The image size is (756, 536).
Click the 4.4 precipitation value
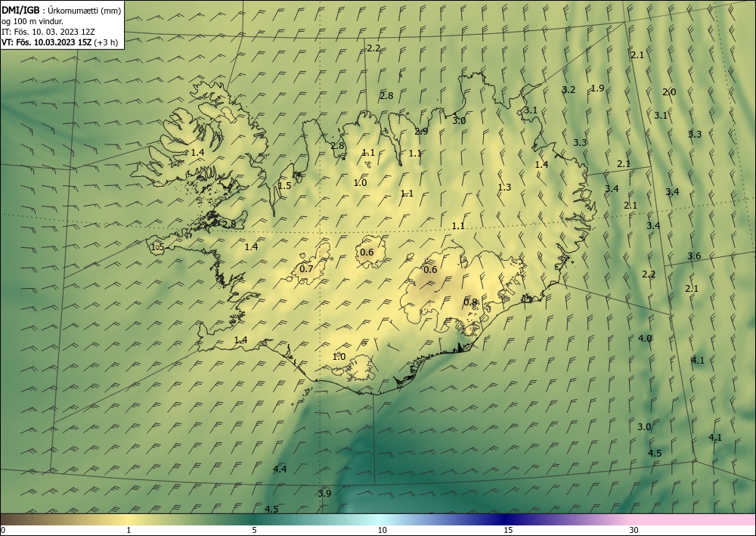280,469
